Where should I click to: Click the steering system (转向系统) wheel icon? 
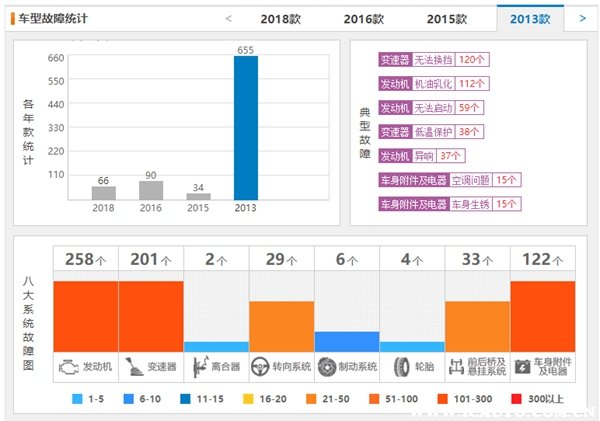click(261, 367)
